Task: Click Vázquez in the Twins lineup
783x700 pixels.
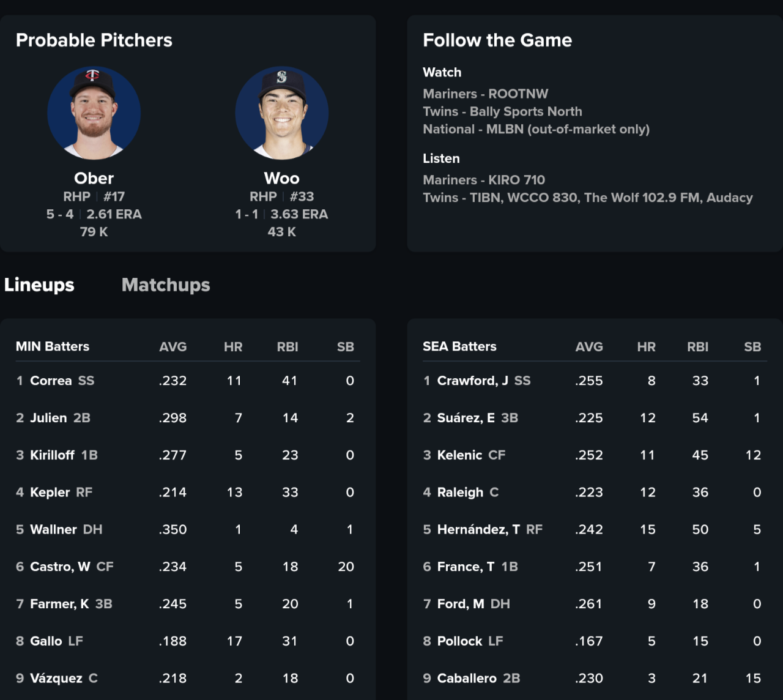Action: [x=56, y=679]
